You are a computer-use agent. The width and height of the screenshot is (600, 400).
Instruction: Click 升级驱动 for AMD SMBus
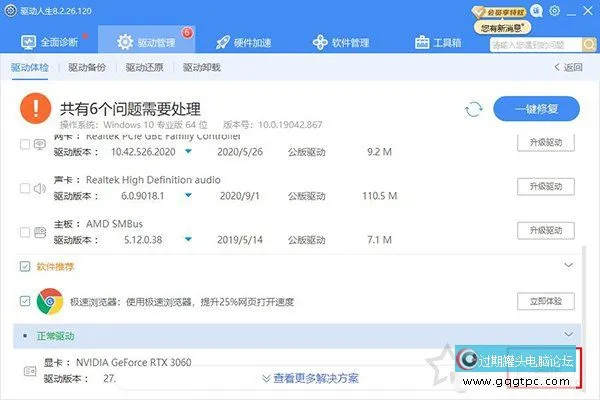[546, 230]
